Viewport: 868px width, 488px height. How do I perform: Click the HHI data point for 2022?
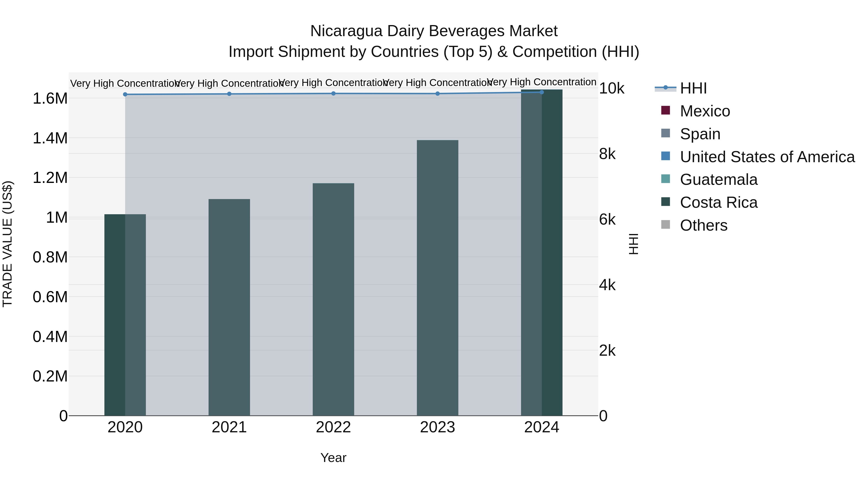coord(333,93)
